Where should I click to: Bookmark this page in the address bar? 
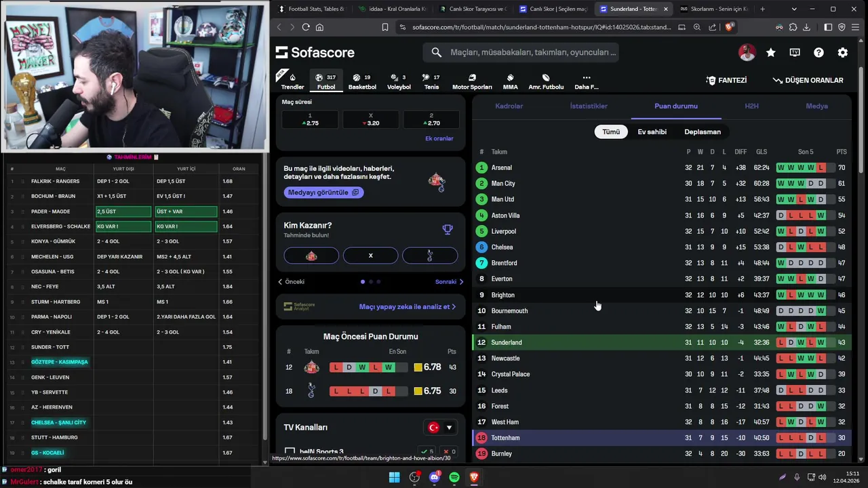(384, 27)
